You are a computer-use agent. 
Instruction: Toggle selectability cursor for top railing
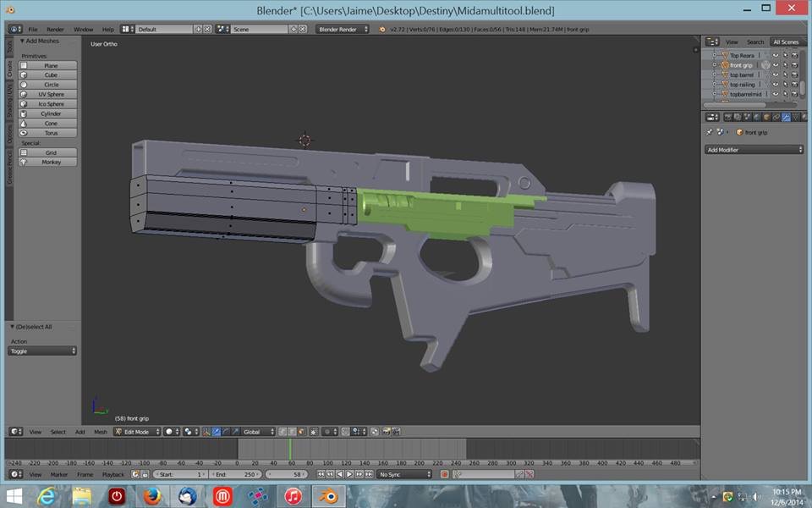click(785, 84)
